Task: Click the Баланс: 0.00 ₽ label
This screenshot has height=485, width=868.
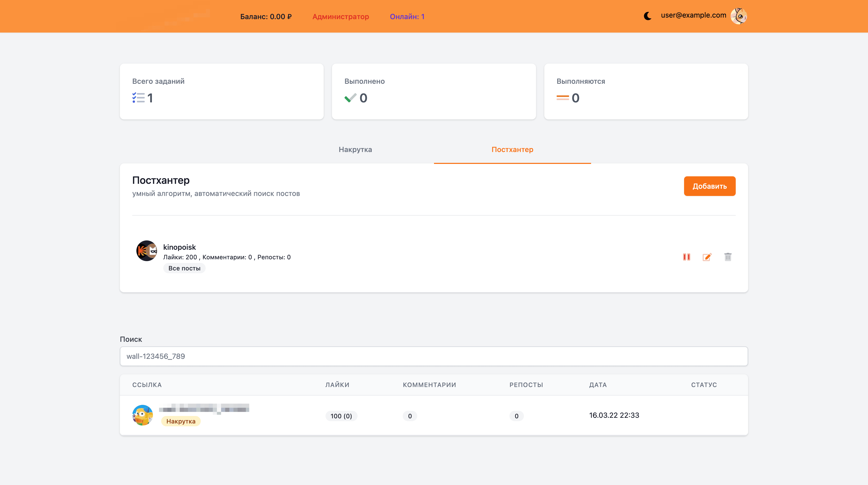Action: click(266, 17)
